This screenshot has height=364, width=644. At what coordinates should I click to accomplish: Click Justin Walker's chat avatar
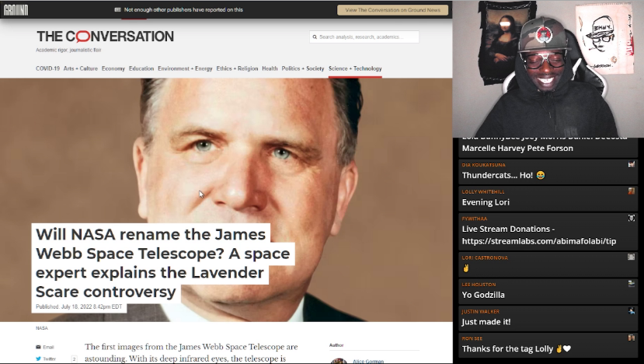[632, 311]
